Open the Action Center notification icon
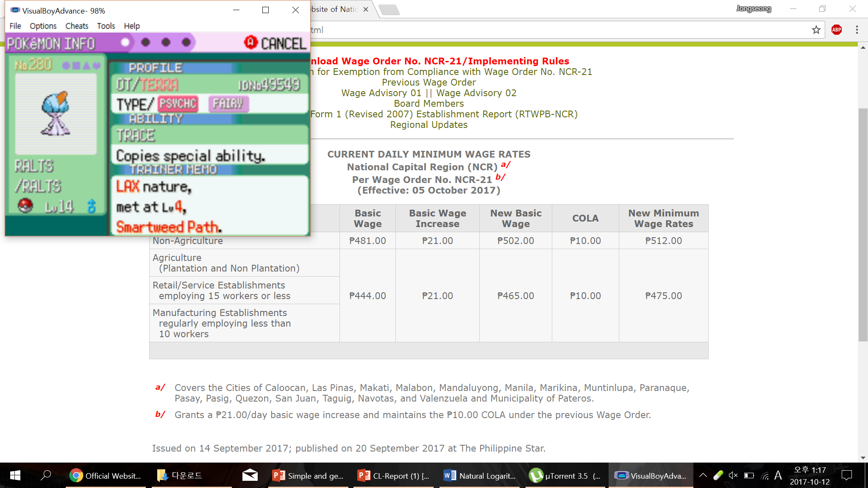Image resolution: width=868 pixels, height=488 pixels. 846,476
